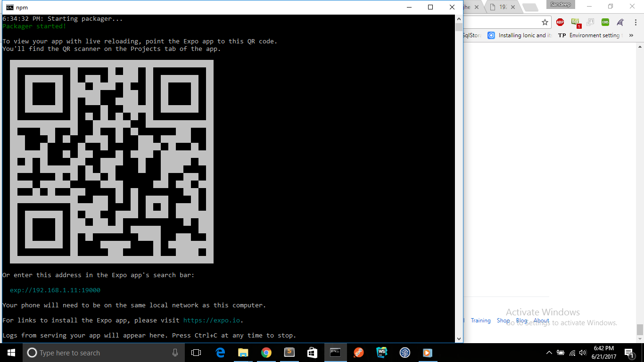This screenshot has width=644, height=362.
Task: Close the Chrome tab starting with '19'
Action: pos(514,7)
